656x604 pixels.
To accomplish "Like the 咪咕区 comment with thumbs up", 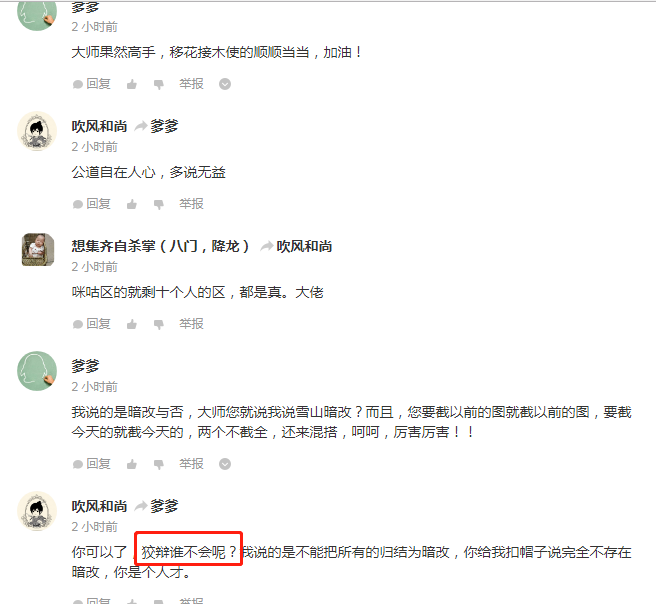I will (x=132, y=324).
